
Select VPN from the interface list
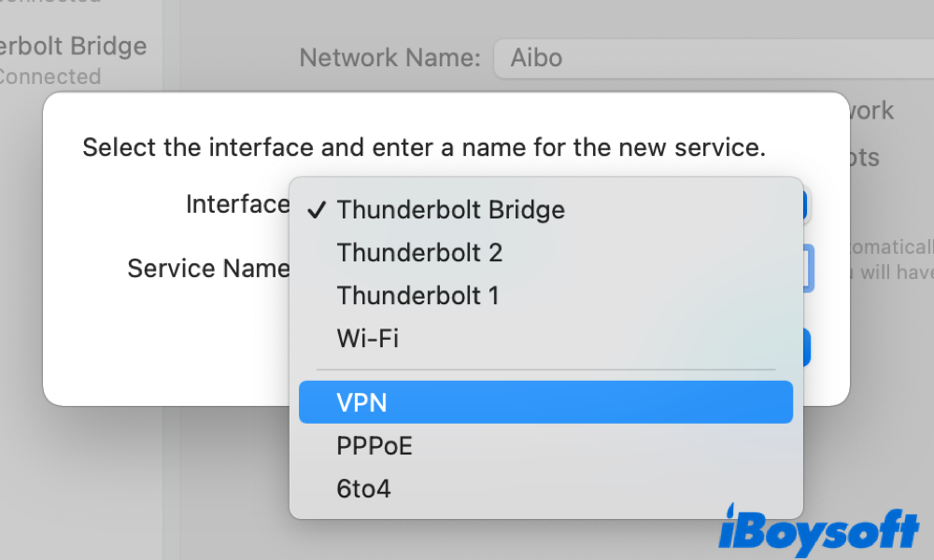545,402
